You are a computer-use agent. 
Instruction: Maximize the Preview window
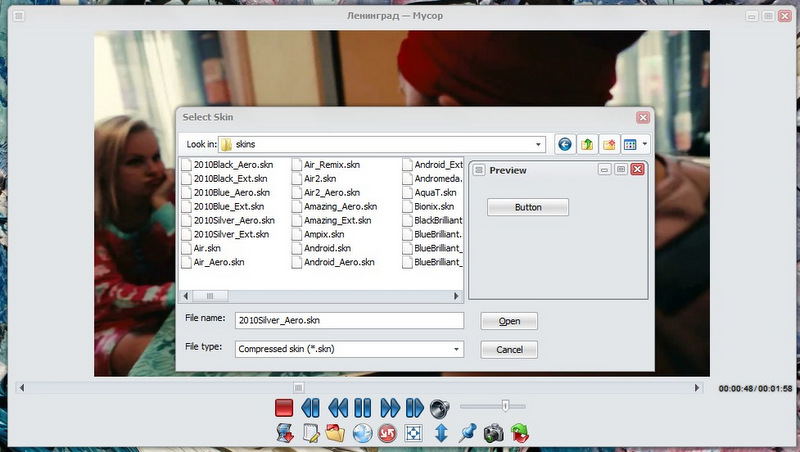pos(620,169)
